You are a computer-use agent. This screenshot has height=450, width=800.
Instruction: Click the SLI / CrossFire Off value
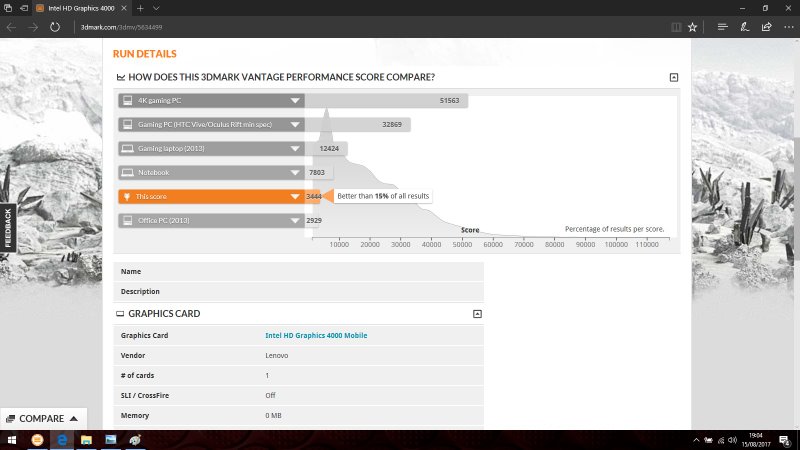coord(270,395)
